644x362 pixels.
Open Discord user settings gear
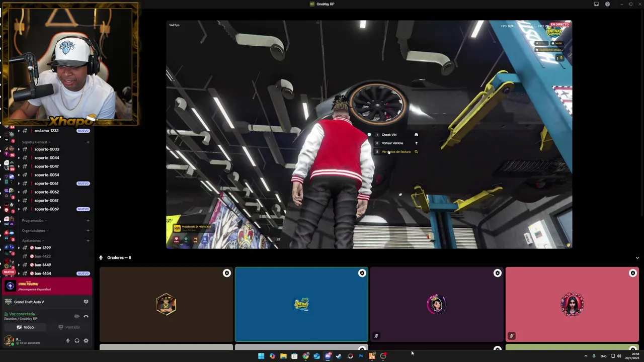86,341
